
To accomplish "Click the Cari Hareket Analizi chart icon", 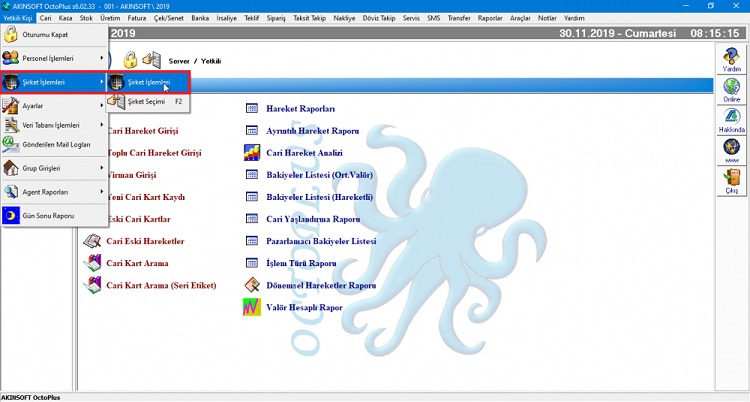I will (252, 153).
